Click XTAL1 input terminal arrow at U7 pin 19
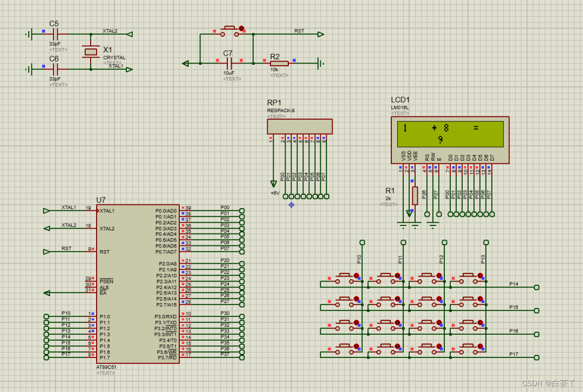583x392 pixels. tap(46, 211)
